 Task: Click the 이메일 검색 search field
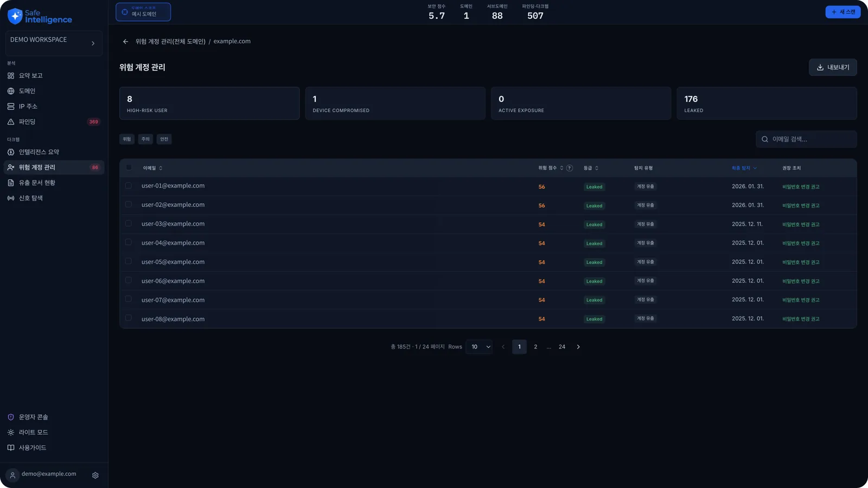806,139
